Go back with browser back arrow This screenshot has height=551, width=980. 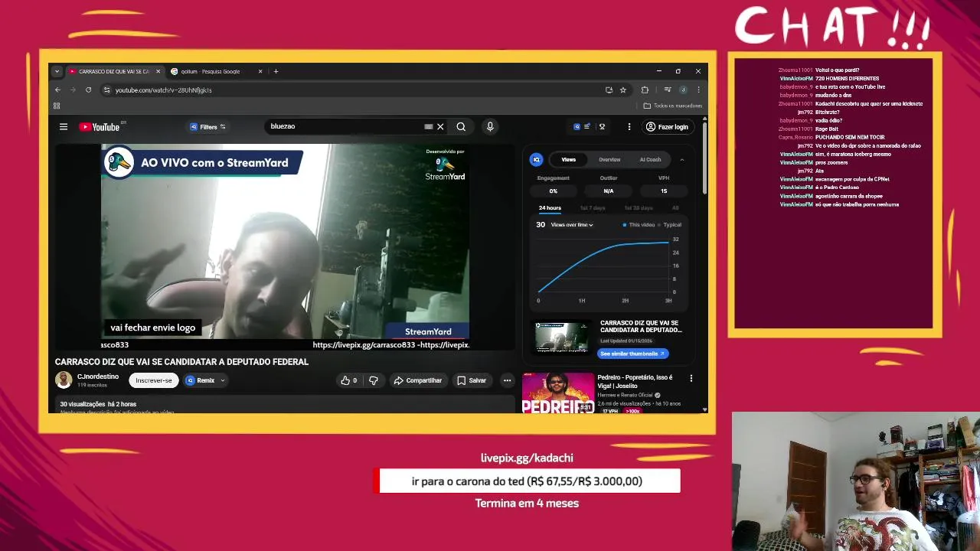[x=57, y=90]
